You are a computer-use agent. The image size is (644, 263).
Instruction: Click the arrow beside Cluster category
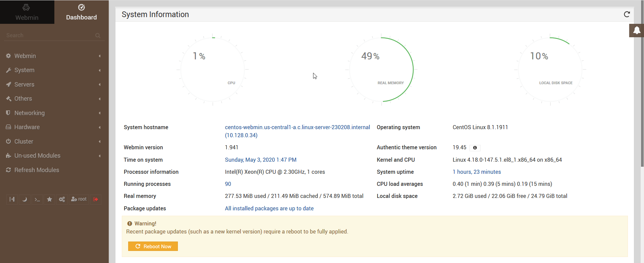pos(100,142)
